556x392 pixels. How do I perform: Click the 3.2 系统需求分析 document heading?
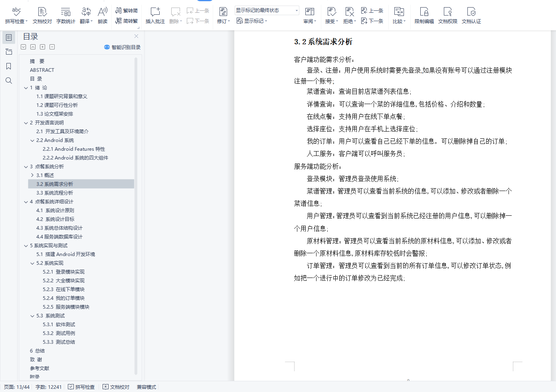point(323,42)
